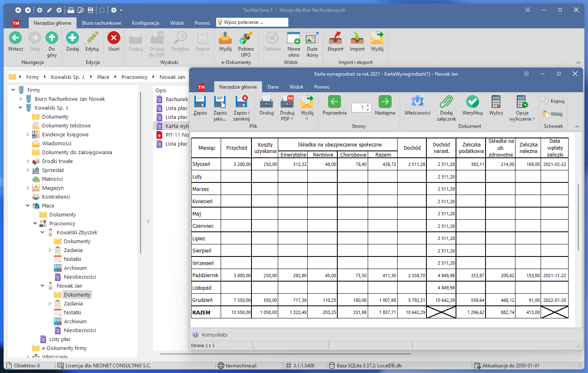Open document Właściwości gear icon
This screenshot has width=588, height=373.
point(417,102)
